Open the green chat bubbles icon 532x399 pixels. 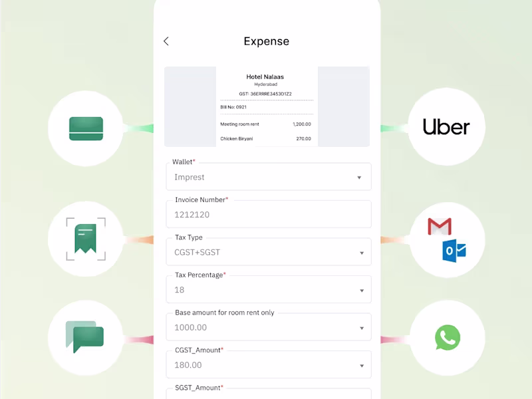click(x=84, y=336)
